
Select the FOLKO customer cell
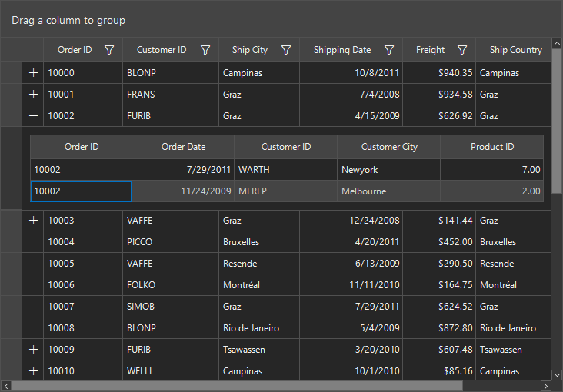[171, 285]
